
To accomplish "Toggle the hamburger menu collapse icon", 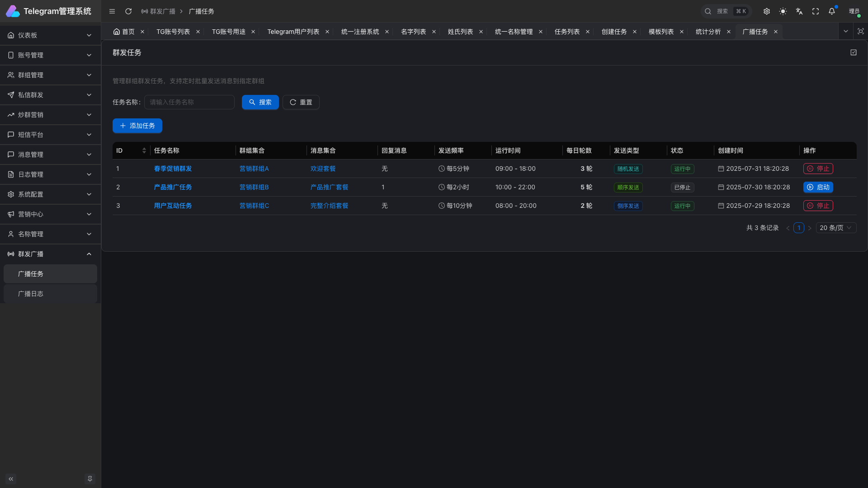I will click(112, 11).
